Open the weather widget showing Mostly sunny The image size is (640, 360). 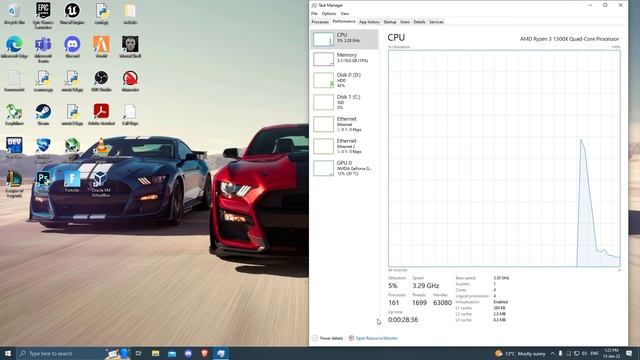point(520,353)
